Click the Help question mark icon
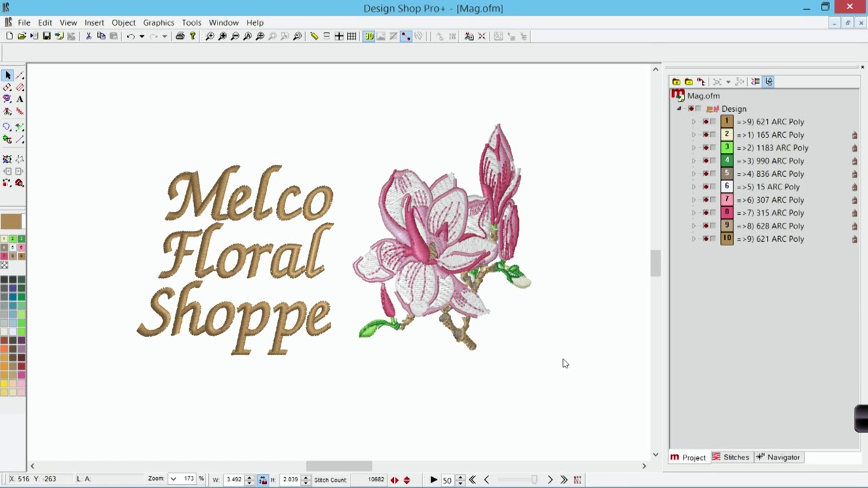Image resolution: width=868 pixels, height=488 pixels. (x=193, y=36)
